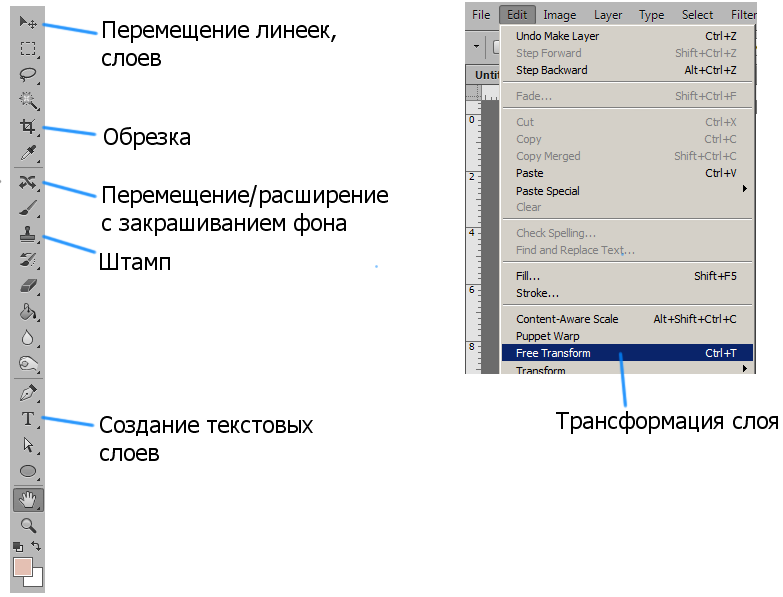Select the Zoom tool
783x597 pixels.
pyautogui.click(x=27, y=526)
